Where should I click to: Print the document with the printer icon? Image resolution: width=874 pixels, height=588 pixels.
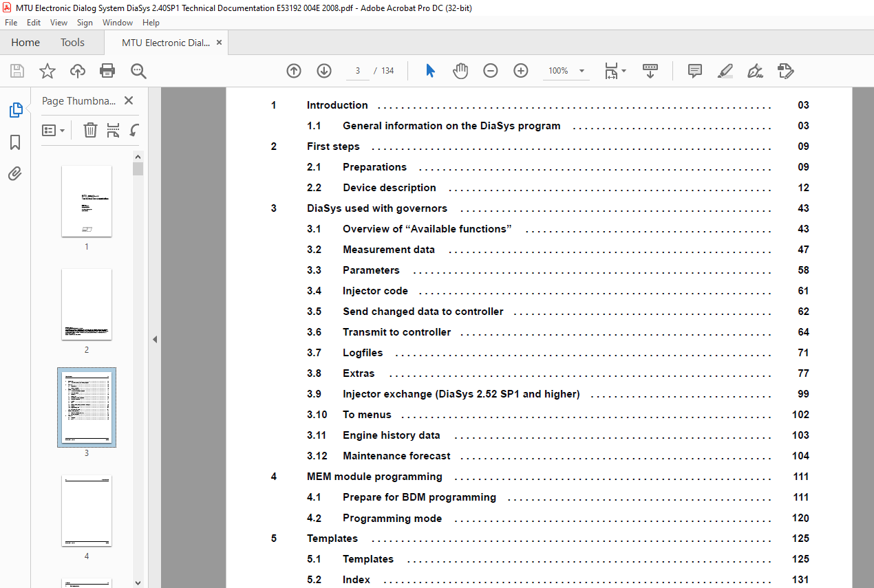point(107,71)
